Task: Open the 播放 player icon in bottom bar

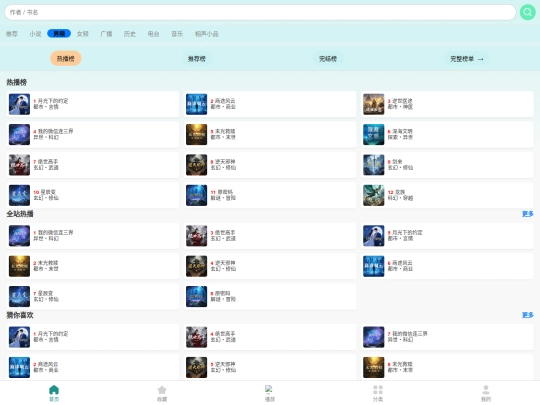Action: [269, 389]
